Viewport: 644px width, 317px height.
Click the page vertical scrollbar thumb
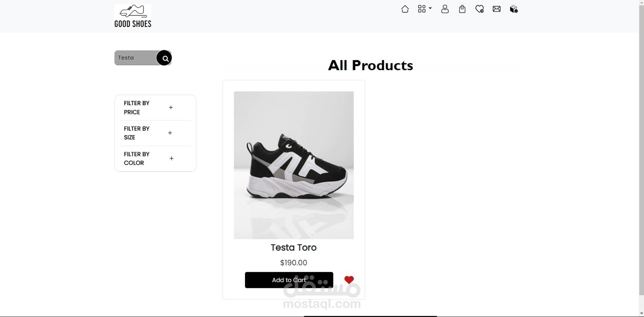point(641,149)
